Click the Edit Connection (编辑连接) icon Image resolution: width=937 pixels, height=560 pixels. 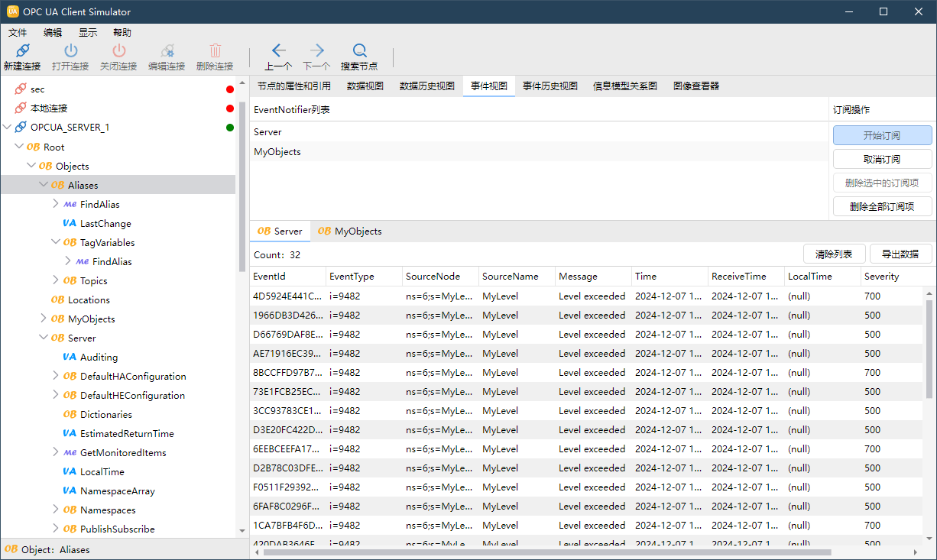point(167,52)
